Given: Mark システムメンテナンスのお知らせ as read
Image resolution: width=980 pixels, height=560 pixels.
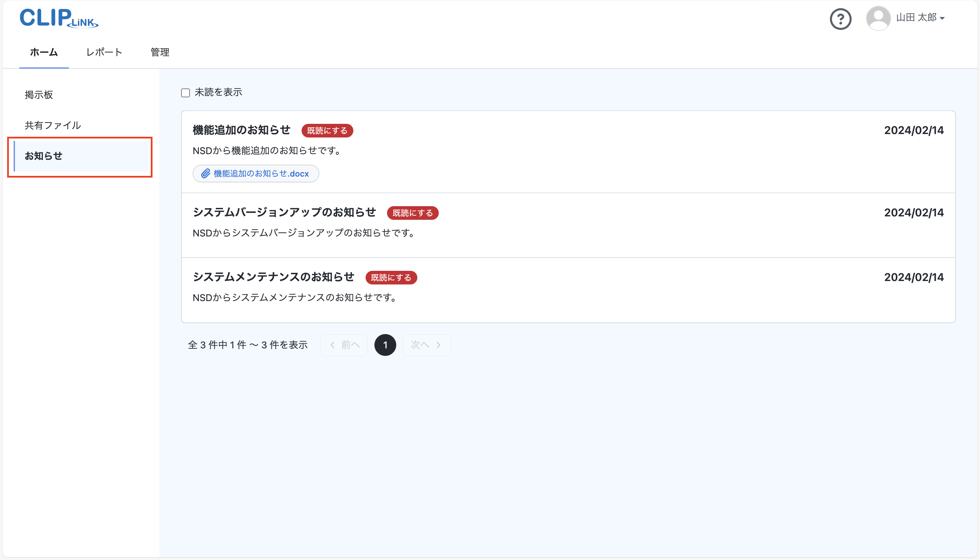Looking at the screenshot, I should pyautogui.click(x=391, y=278).
